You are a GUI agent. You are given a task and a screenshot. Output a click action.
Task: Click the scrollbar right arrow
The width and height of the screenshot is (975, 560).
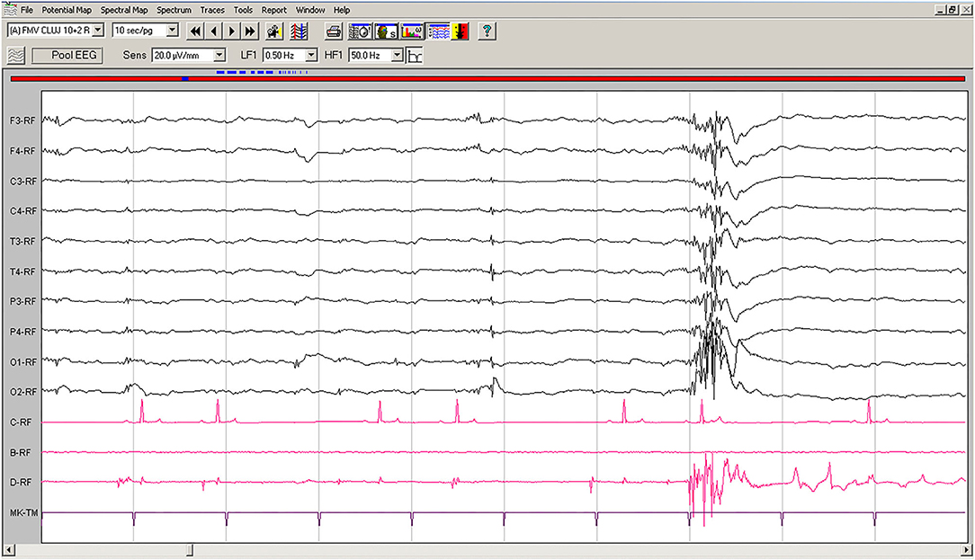(967, 550)
